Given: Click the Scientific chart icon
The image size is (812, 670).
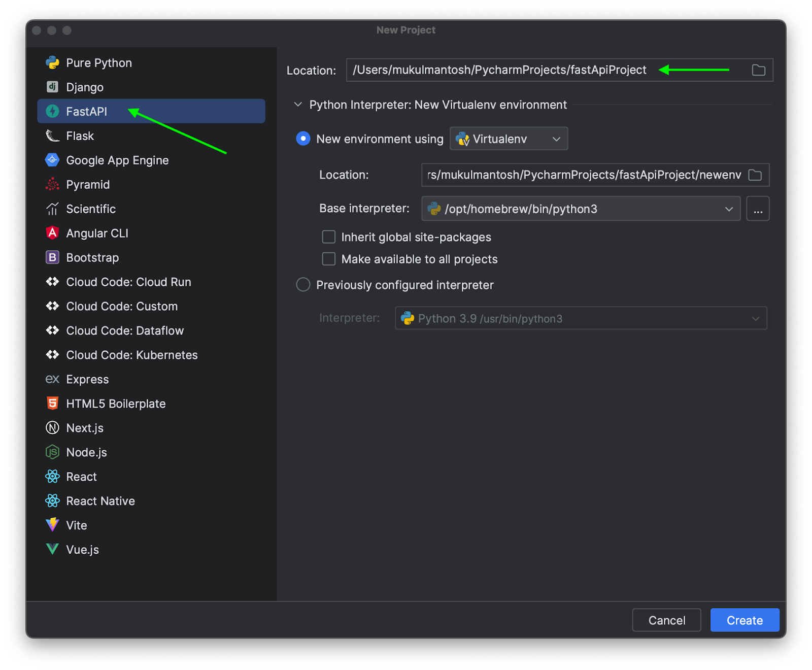Looking at the screenshot, I should 52,209.
